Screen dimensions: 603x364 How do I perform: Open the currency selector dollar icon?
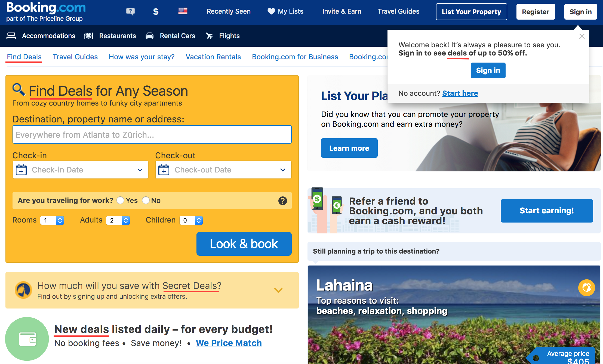(x=156, y=11)
